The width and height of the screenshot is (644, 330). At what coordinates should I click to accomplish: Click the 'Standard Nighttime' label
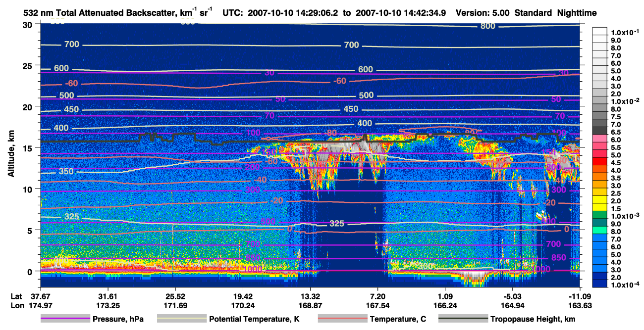click(555, 13)
